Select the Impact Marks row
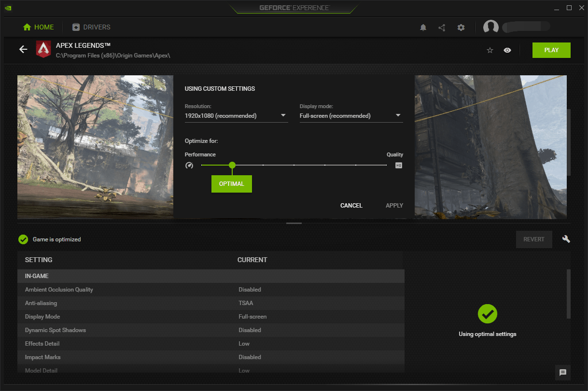588x391 pixels. click(211, 357)
